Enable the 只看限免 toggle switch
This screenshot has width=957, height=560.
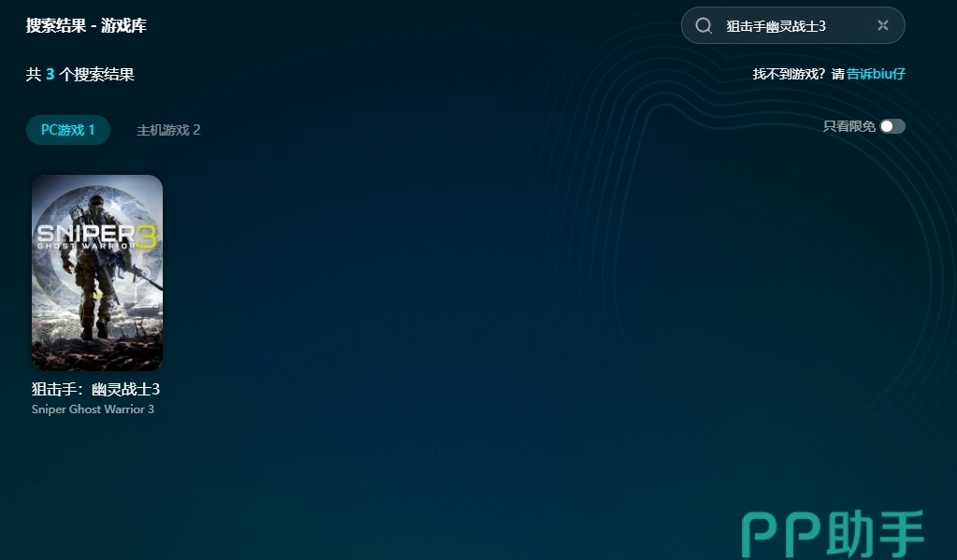point(892,126)
